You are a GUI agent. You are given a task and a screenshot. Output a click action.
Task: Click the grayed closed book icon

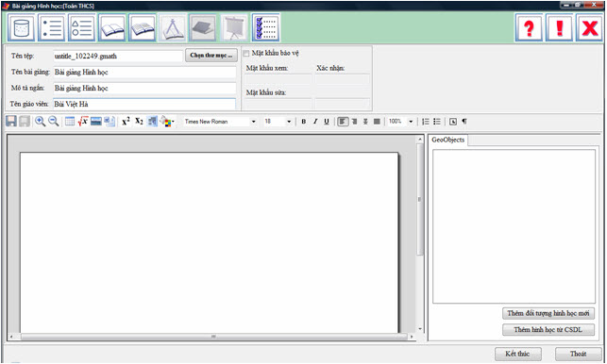(x=203, y=27)
